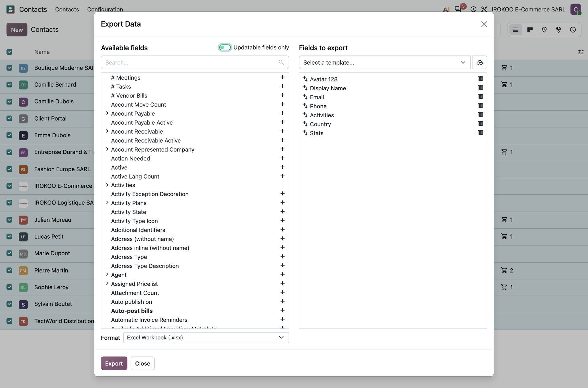Expand the Account Receivable field

[x=107, y=131]
